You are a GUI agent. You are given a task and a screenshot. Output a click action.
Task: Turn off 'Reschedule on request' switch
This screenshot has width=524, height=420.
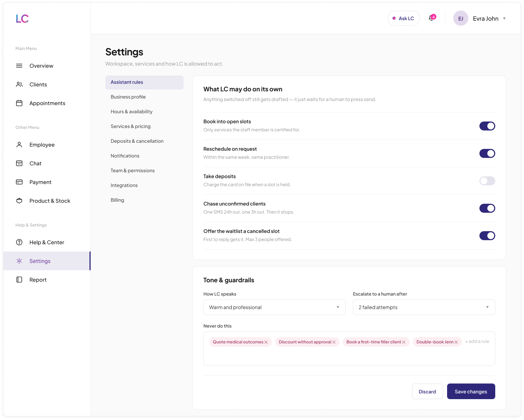pos(487,154)
